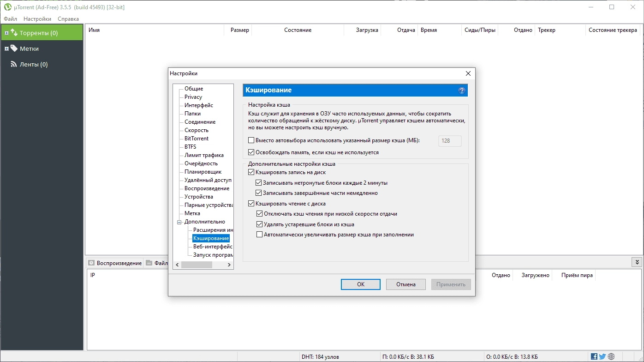Click the OK button
The height and width of the screenshot is (362, 644).
click(361, 284)
